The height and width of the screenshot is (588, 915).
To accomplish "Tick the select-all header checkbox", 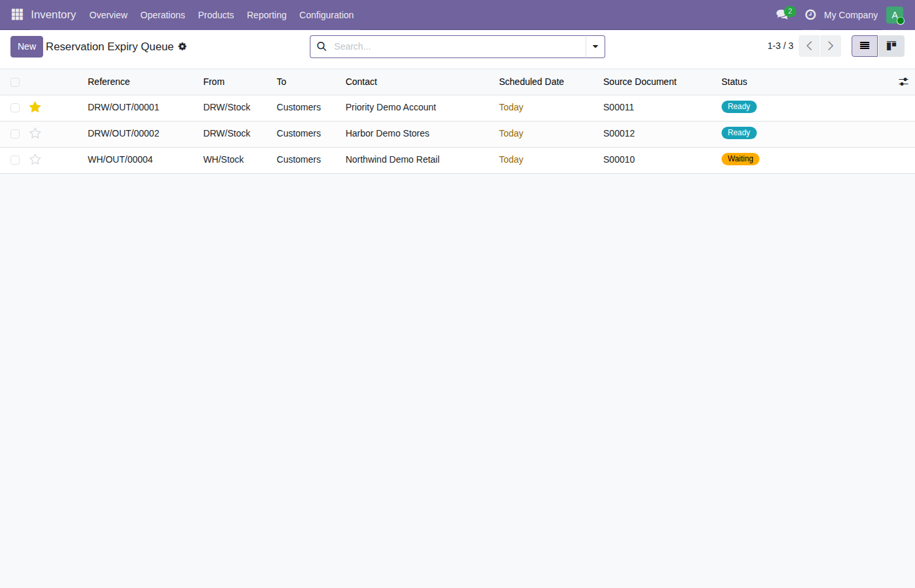I will pos(15,82).
